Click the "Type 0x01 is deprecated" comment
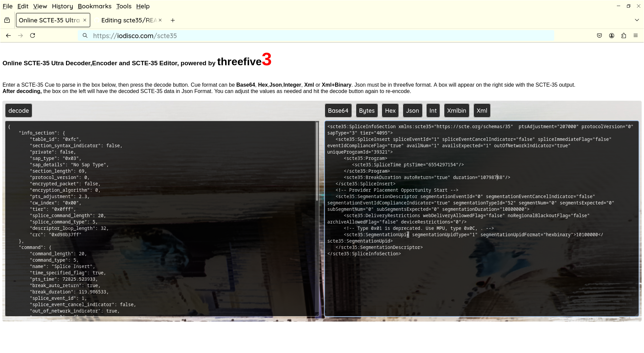Image resolution: width=644 pixels, height=353 pixels. point(419,229)
